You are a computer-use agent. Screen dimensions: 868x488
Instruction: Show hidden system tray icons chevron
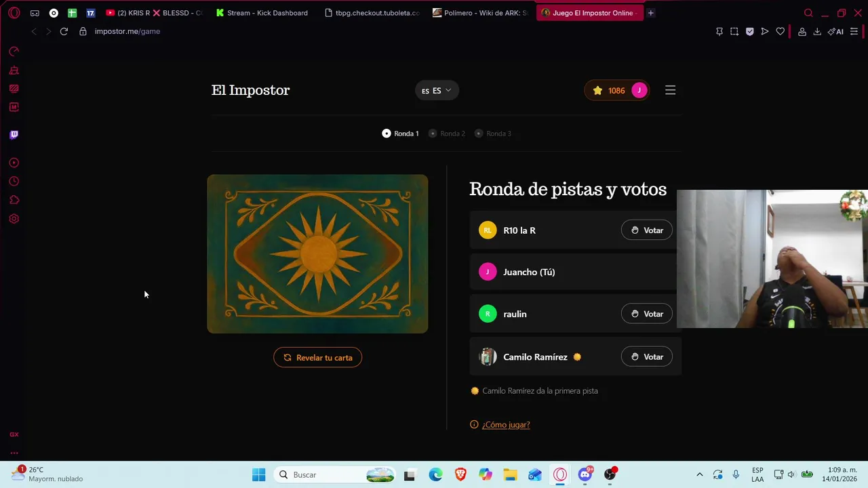click(699, 474)
